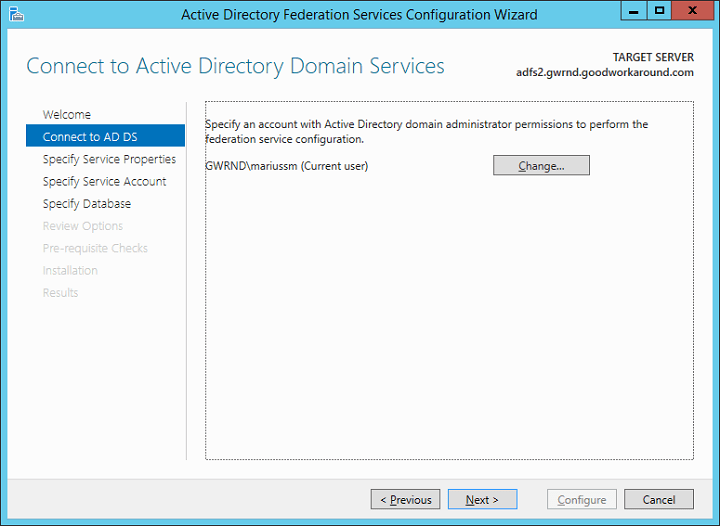Proceed with the Next button
Screen dimensions: 720x526
pos(482,500)
